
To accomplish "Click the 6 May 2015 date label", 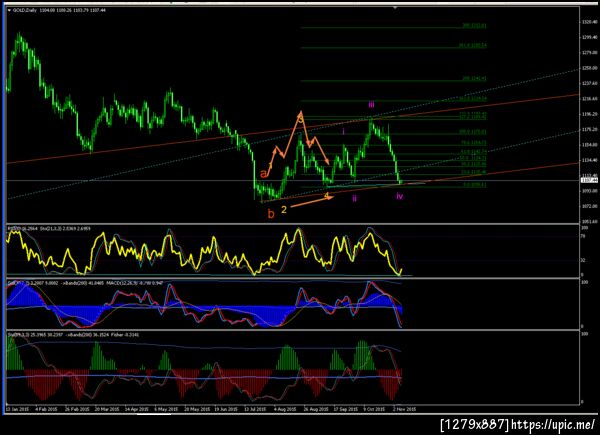I will 166,409.
